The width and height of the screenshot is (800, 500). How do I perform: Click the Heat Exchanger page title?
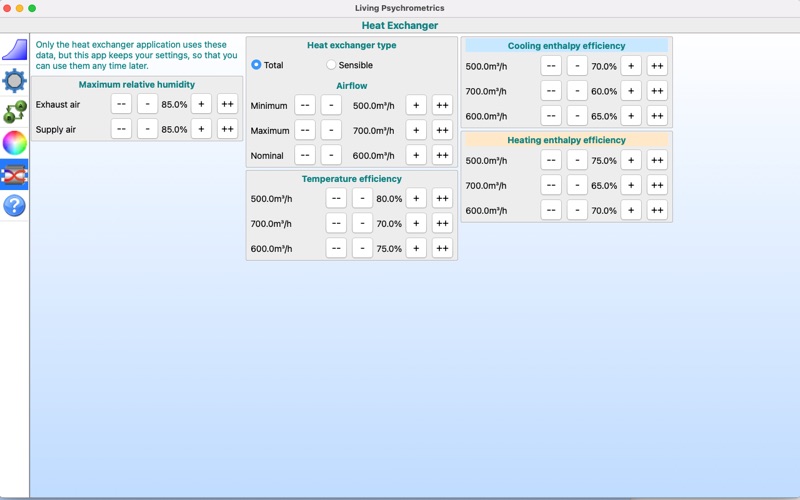[400, 26]
